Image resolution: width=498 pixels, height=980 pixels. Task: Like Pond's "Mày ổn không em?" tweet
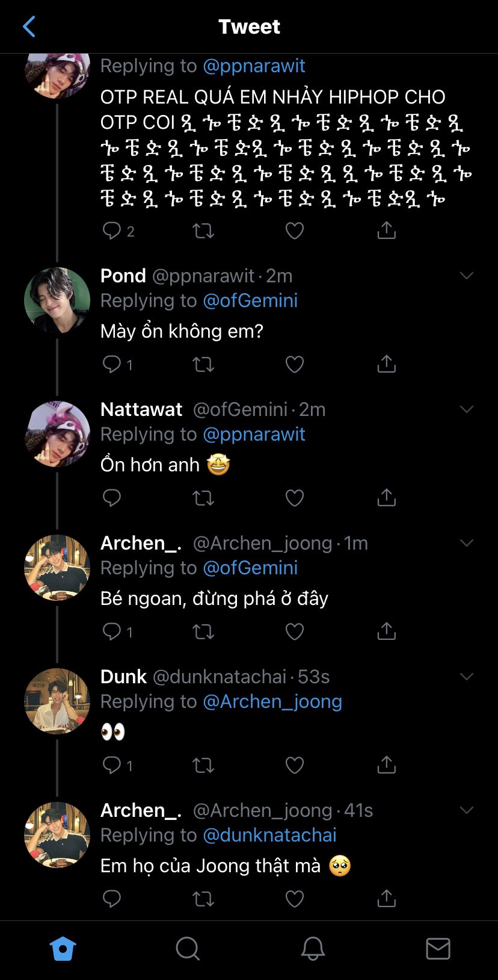[294, 364]
